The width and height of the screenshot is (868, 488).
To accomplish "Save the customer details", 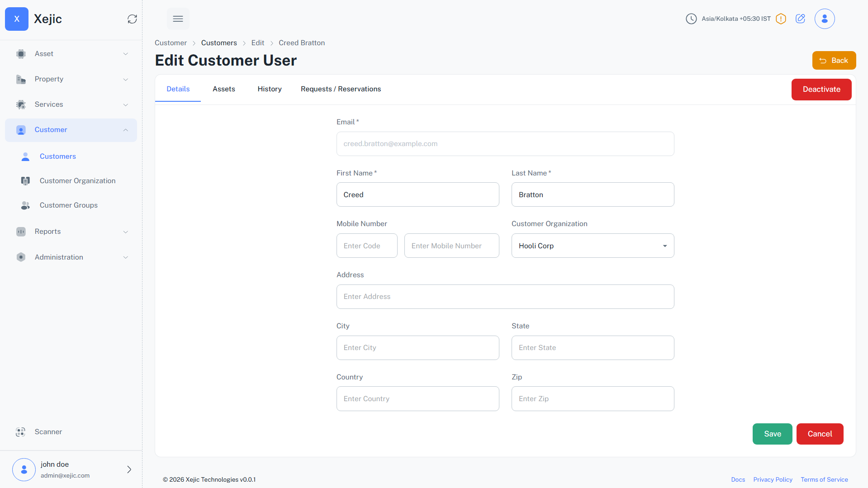I will pos(773,434).
